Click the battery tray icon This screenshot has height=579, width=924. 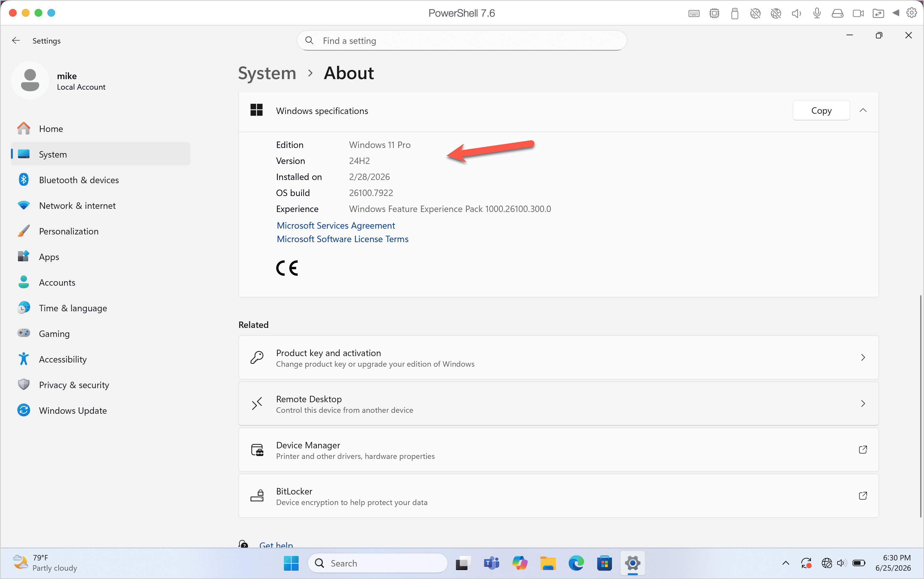pos(859,563)
